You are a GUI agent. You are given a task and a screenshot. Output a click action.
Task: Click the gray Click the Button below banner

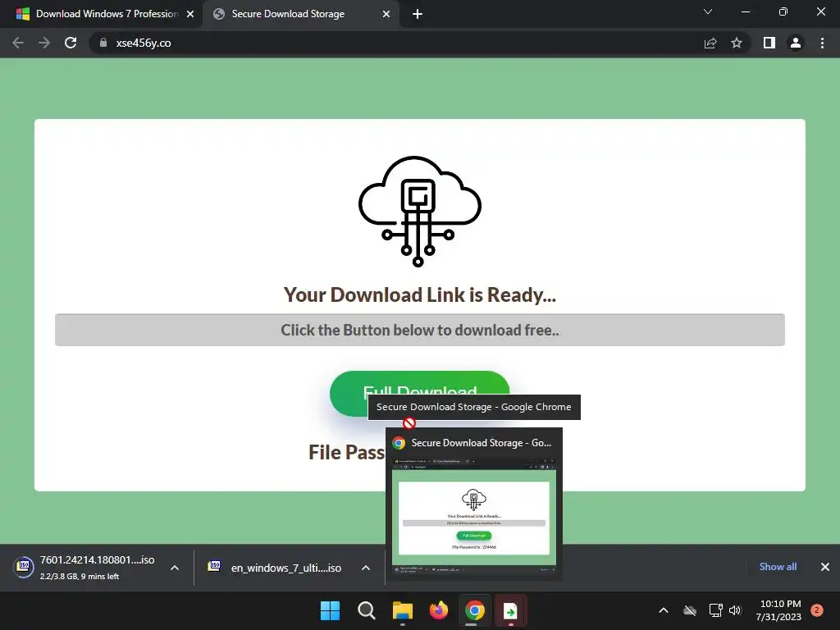point(419,330)
